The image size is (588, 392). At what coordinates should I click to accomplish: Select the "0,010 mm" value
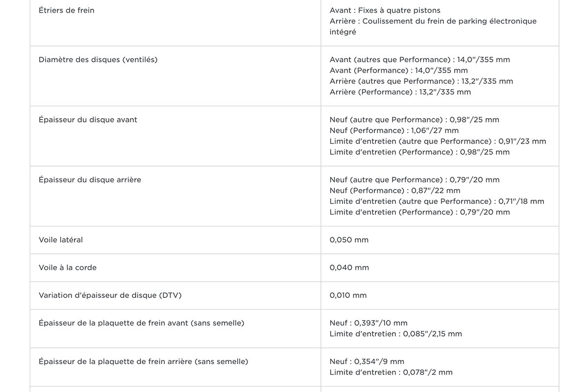(x=348, y=295)
